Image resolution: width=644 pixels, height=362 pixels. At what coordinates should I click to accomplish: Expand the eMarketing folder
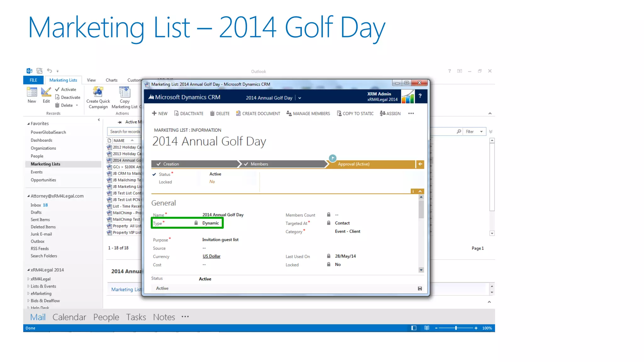click(x=28, y=293)
